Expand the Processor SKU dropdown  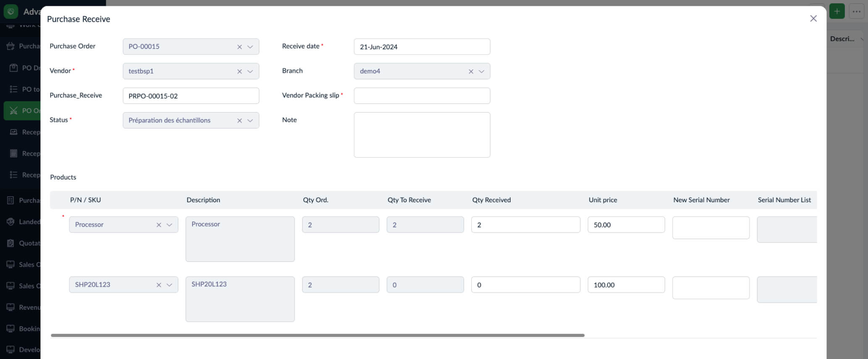point(169,225)
